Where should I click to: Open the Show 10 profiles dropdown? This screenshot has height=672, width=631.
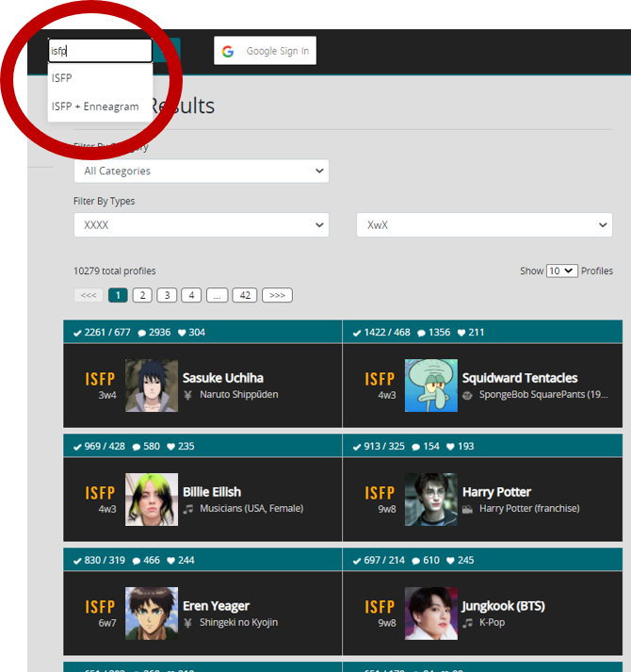point(562,270)
